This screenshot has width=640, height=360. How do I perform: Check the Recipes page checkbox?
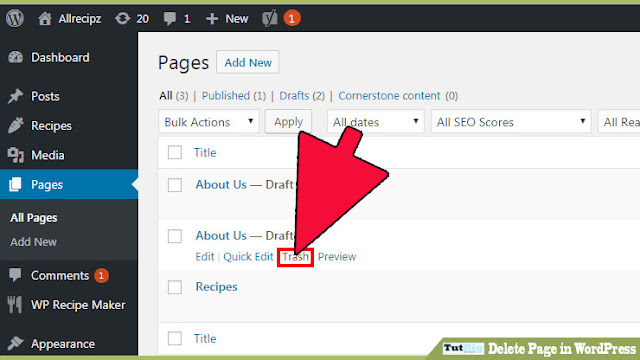tap(175, 287)
